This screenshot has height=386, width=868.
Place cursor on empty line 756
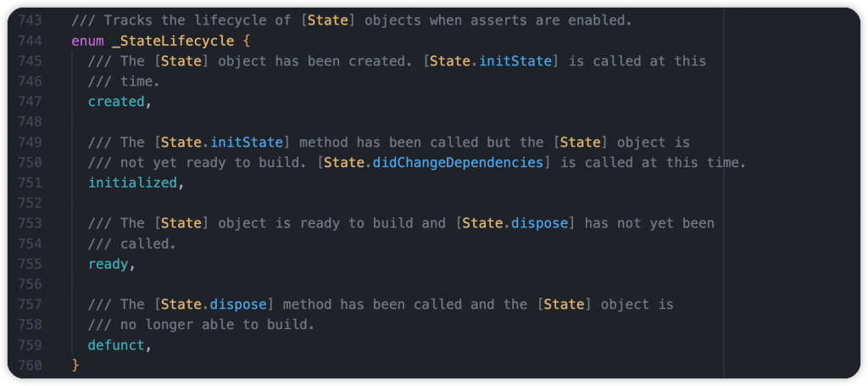pyautogui.click(x=387, y=284)
